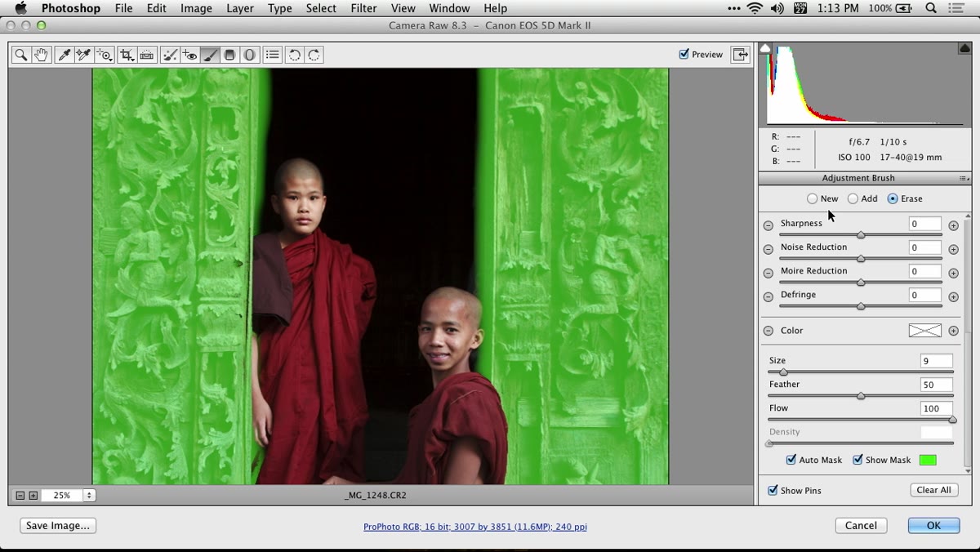
Task: Select the White Balance eyedropper tool
Action: (65, 55)
